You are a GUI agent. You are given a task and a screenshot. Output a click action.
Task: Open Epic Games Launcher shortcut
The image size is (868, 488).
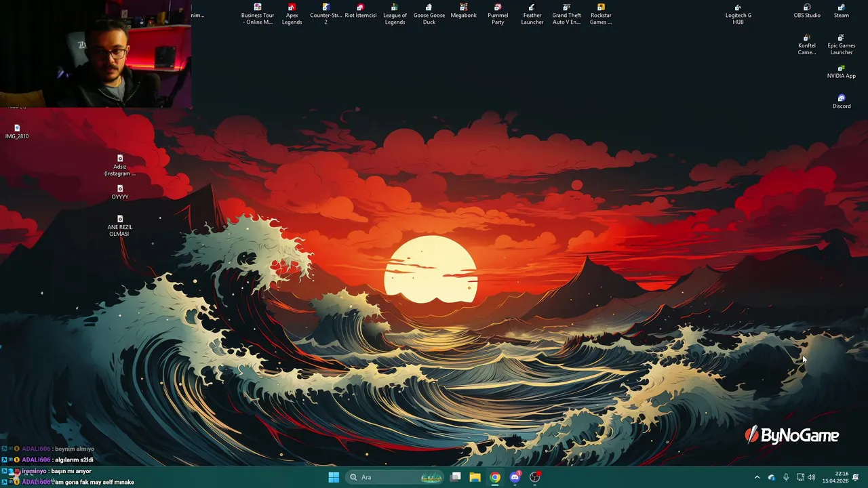pyautogui.click(x=842, y=45)
